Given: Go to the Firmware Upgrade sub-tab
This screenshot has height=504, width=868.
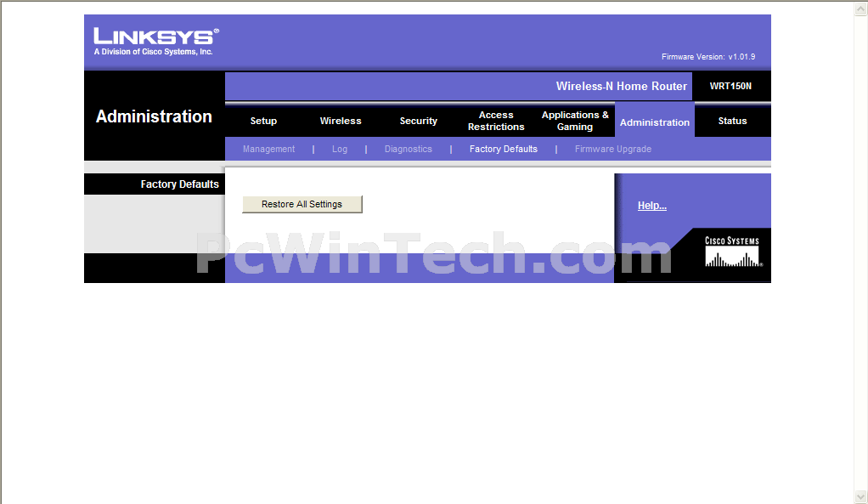Looking at the screenshot, I should pyautogui.click(x=613, y=149).
